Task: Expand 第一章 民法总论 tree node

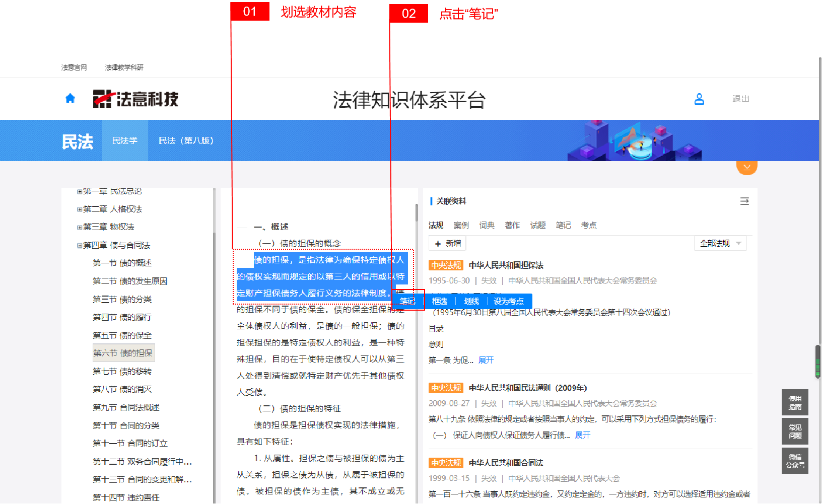Action: (80, 191)
